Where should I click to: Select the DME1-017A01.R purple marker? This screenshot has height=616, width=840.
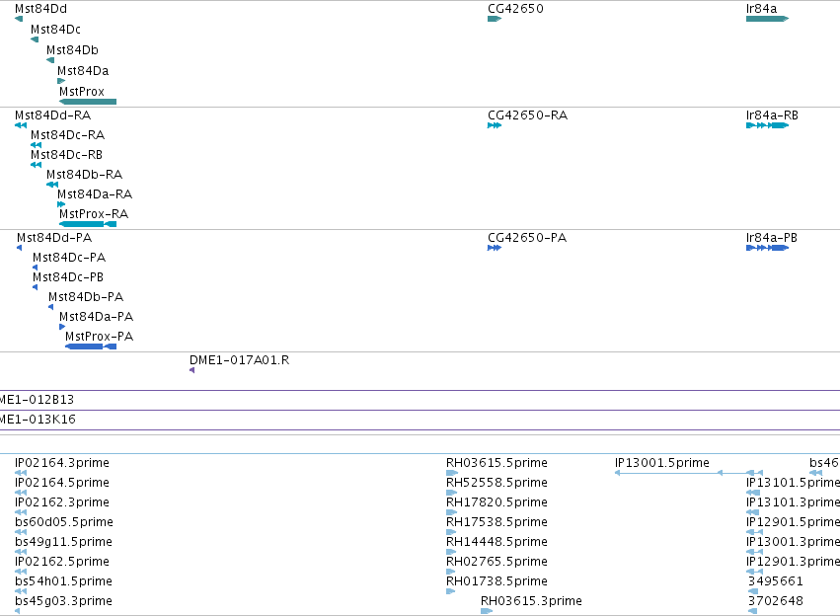[191, 370]
